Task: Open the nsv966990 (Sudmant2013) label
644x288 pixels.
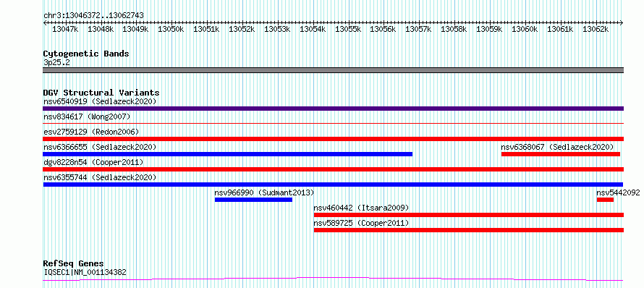Action: [264, 192]
